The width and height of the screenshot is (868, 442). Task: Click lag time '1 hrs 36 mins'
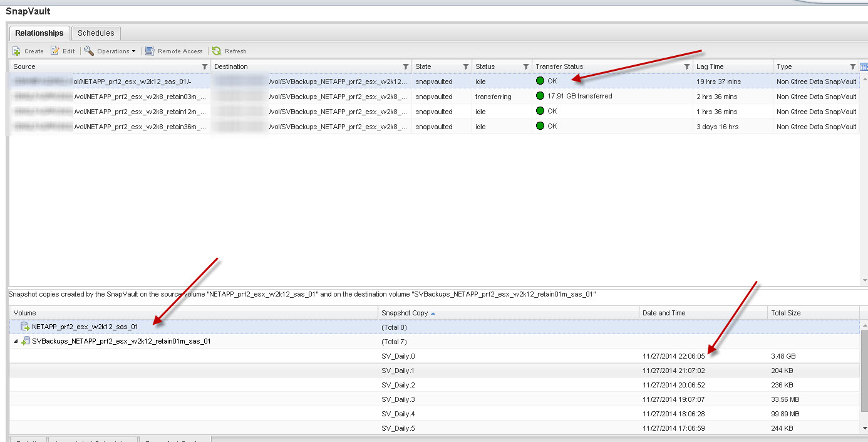(716, 112)
